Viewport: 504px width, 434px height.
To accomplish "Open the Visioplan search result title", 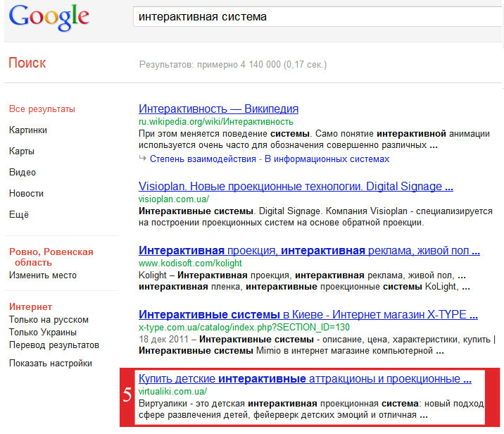I will 296,186.
